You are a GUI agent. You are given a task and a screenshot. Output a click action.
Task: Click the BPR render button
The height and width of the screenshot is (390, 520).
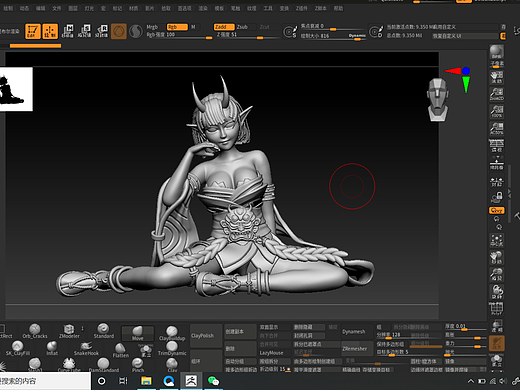click(496, 52)
